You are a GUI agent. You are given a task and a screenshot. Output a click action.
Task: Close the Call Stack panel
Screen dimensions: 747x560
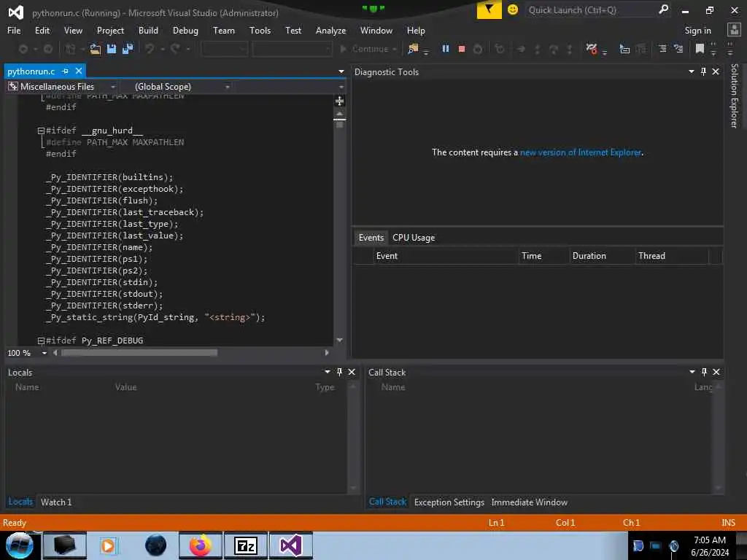point(716,372)
